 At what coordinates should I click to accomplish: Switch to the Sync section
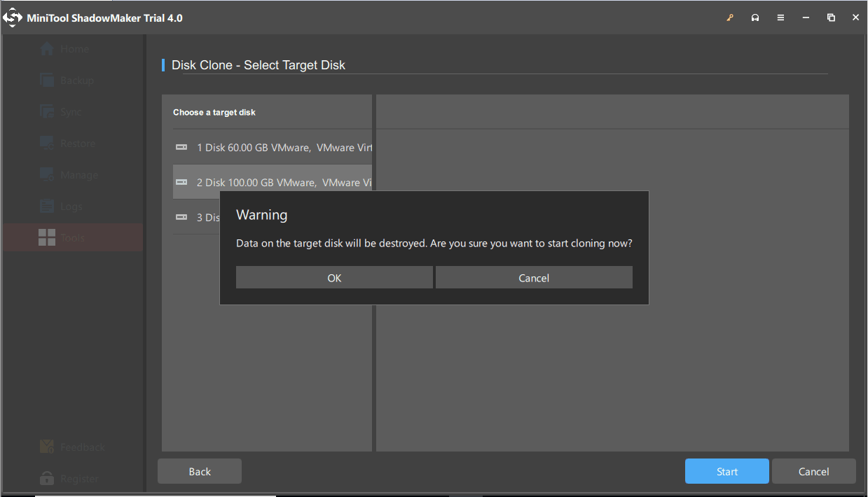tap(48, 111)
